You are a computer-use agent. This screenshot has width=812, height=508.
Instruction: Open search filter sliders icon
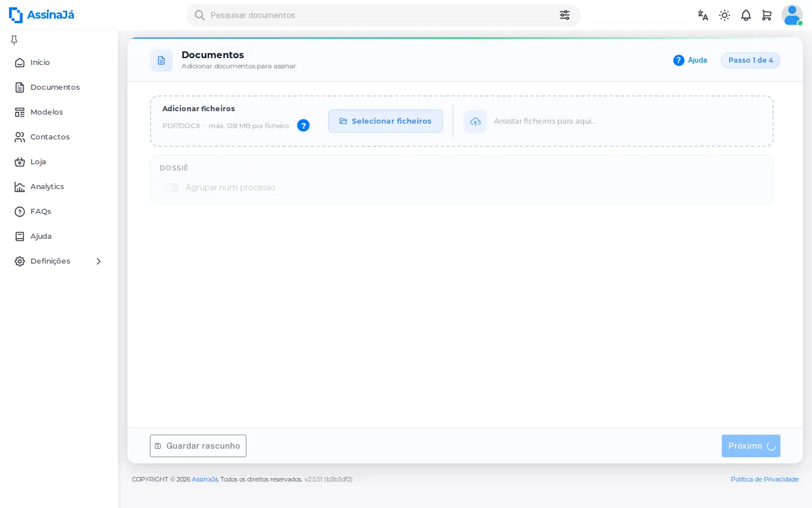pos(564,15)
